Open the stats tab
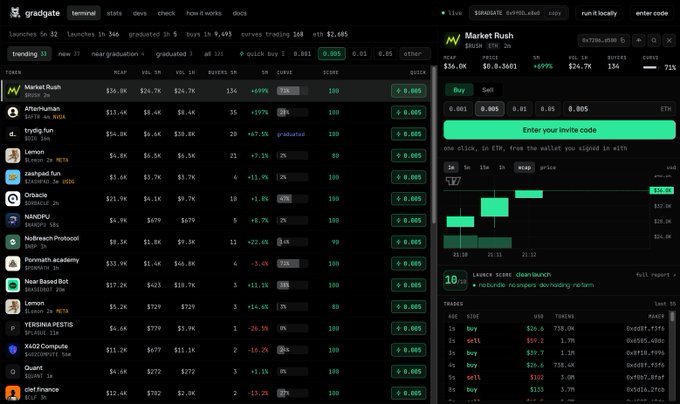This screenshot has width=680, height=404. coord(114,13)
